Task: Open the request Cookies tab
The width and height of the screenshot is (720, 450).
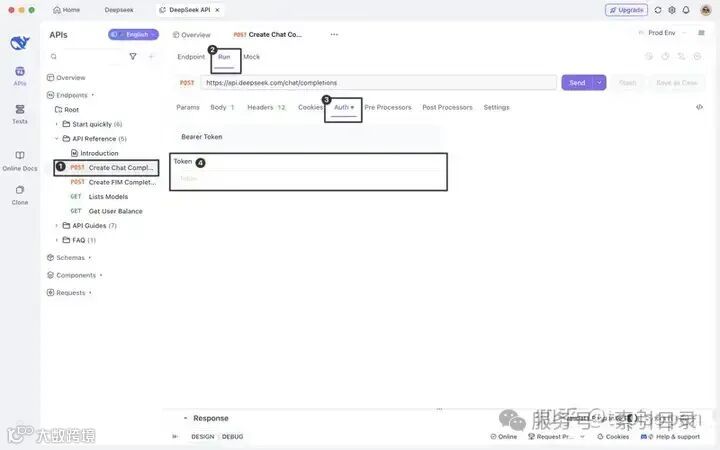Action: [310, 107]
